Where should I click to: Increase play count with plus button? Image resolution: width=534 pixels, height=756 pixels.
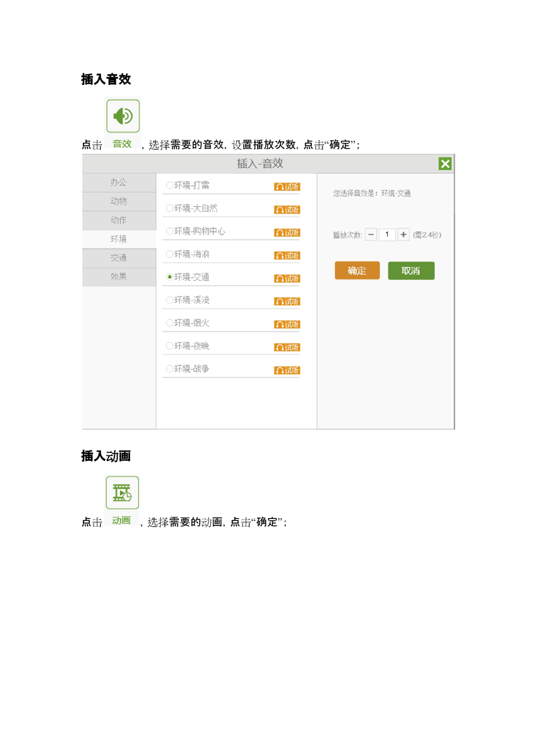click(x=403, y=234)
